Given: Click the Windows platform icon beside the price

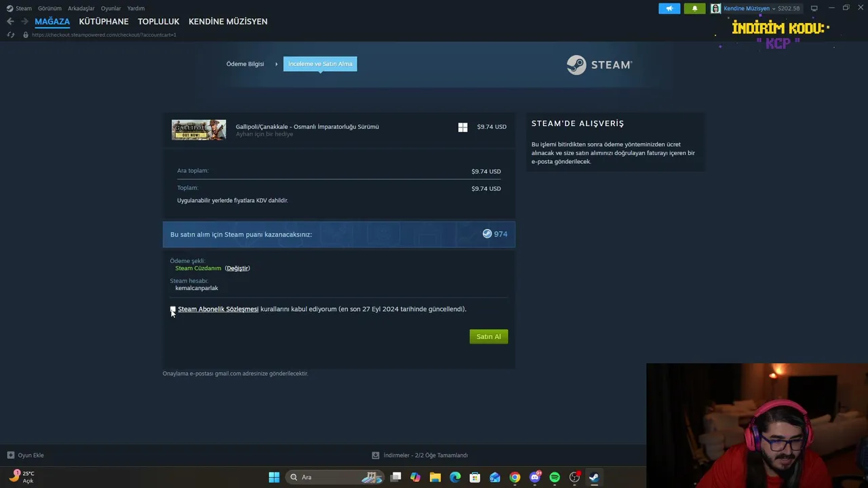Looking at the screenshot, I should click(462, 127).
